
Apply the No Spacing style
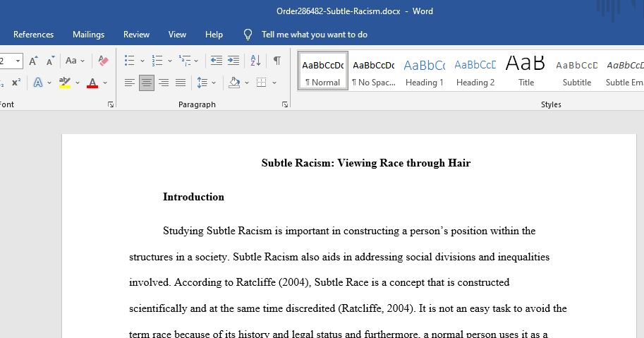coord(374,71)
